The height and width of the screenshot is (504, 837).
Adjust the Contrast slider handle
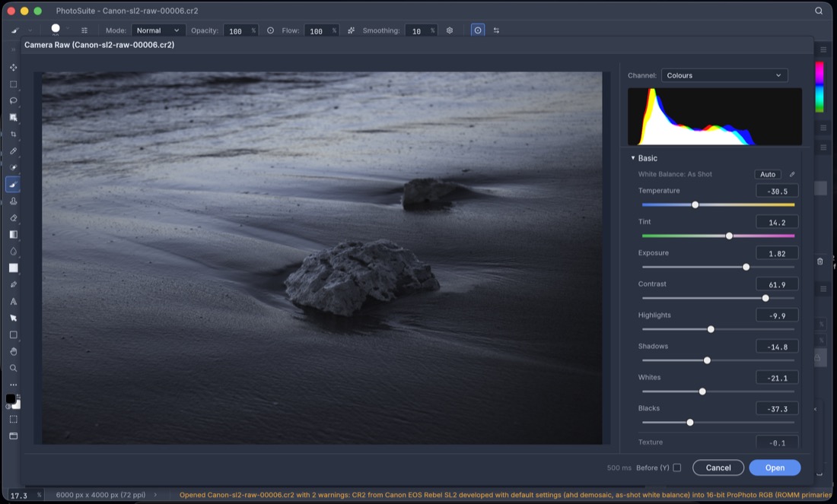click(765, 298)
